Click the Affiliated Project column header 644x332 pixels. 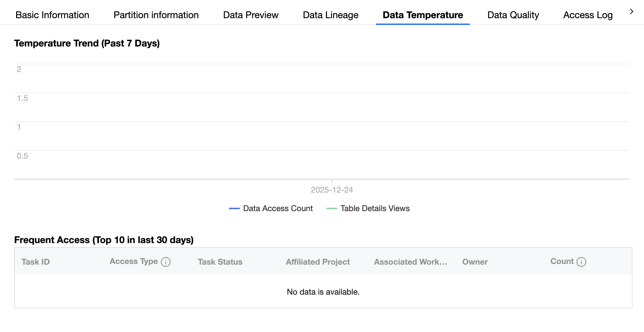click(318, 262)
